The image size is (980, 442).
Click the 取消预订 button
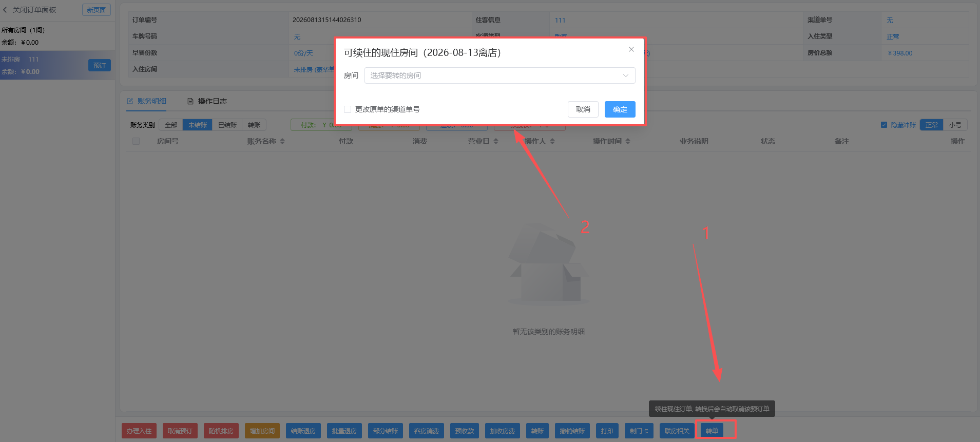pyautogui.click(x=180, y=431)
